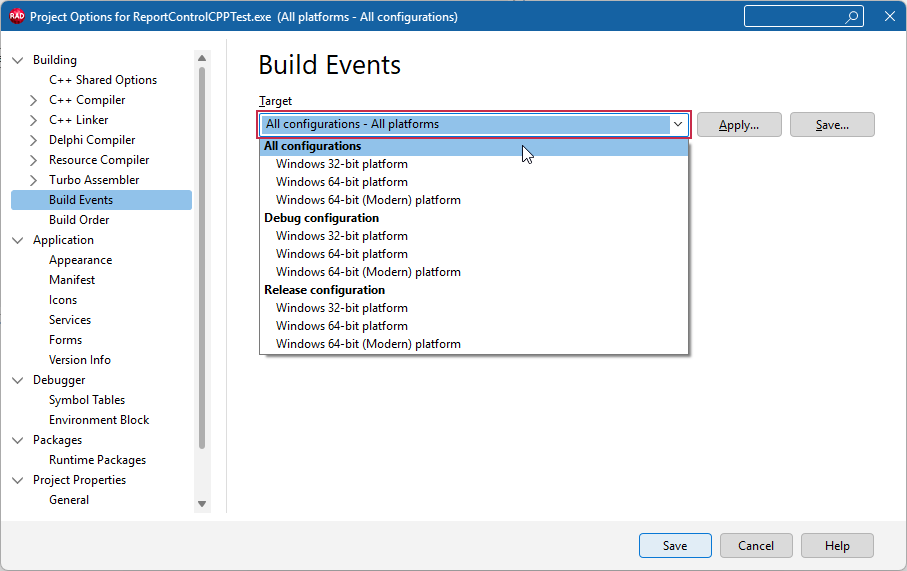907x571 pixels.
Task: Pick Windows 32-bit platform under Release configuration
Action: tap(474, 308)
